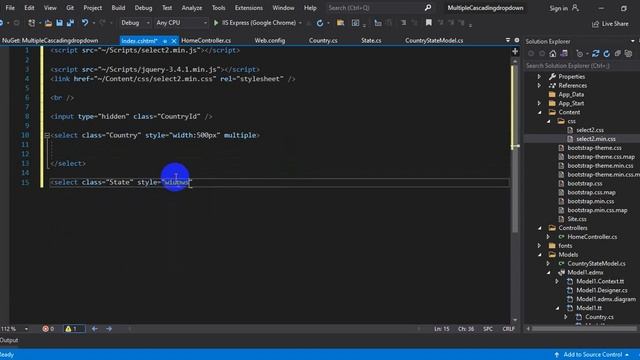Click the Solution Explorer Refresh icon
The height and width of the screenshot is (360, 640).
(x=607, y=53)
